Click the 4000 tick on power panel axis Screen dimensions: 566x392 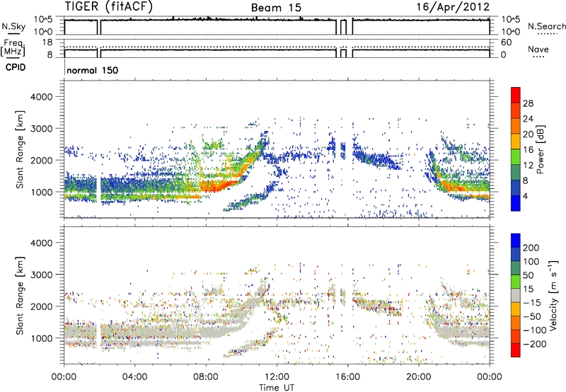click(41, 97)
